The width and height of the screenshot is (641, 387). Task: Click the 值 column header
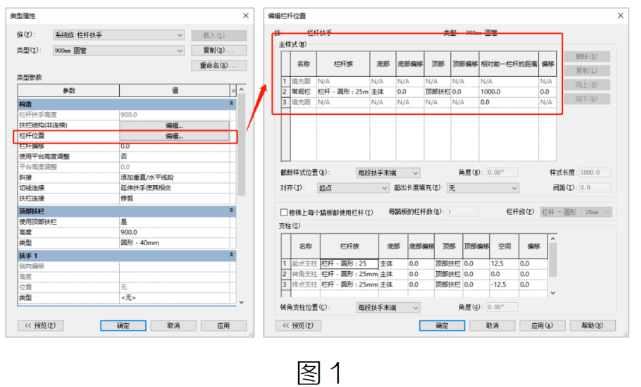tap(175, 90)
